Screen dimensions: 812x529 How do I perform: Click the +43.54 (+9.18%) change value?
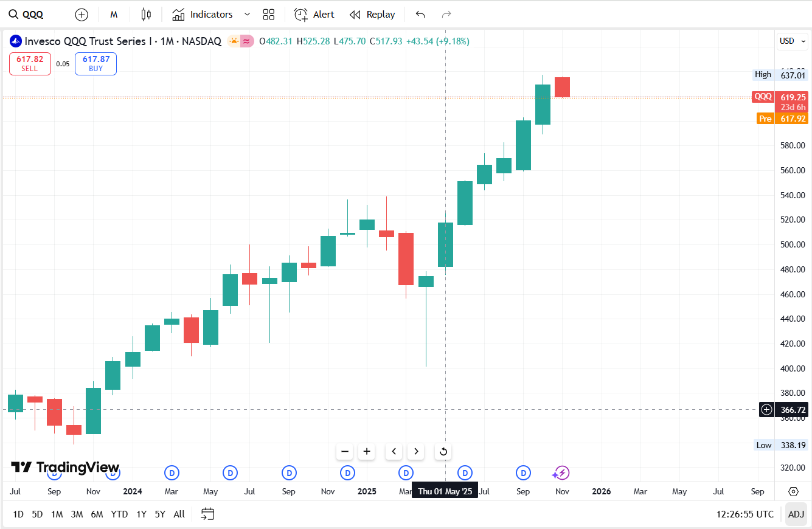pos(437,41)
